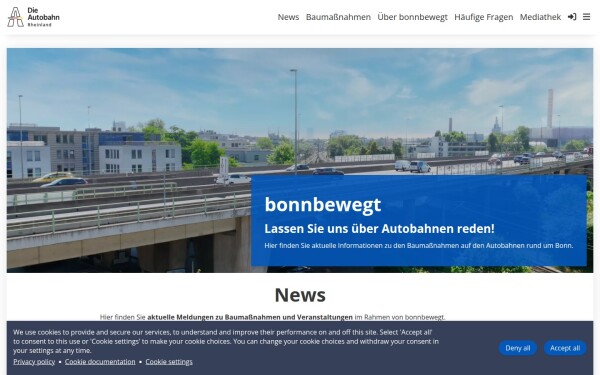The height and width of the screenshot is (375, 600).
Task: Go to Baumaßnahmen in the navigation
Action: (x=338, y=17)
